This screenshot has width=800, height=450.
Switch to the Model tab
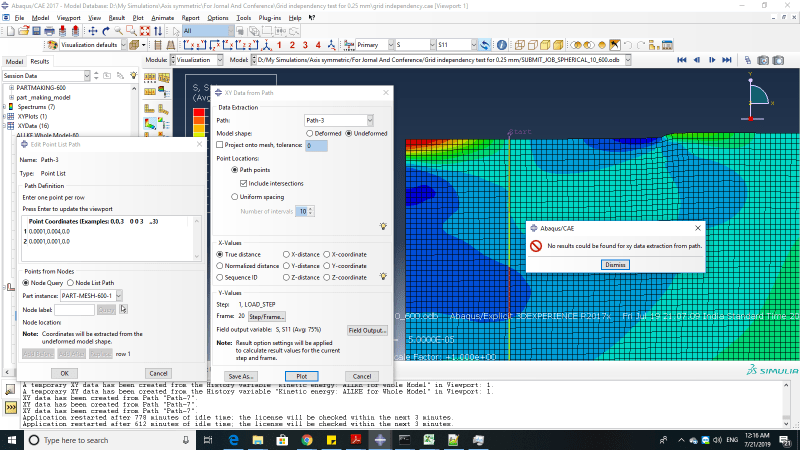coord(14,61)
